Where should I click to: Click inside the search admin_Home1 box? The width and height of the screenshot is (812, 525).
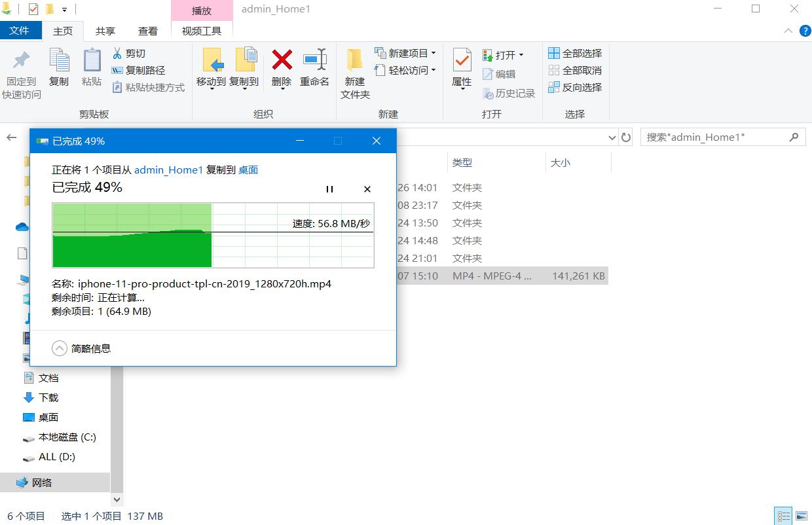714,137
